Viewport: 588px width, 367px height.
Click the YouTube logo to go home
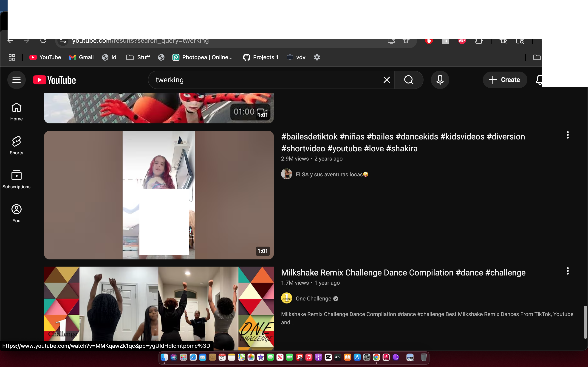54,80
